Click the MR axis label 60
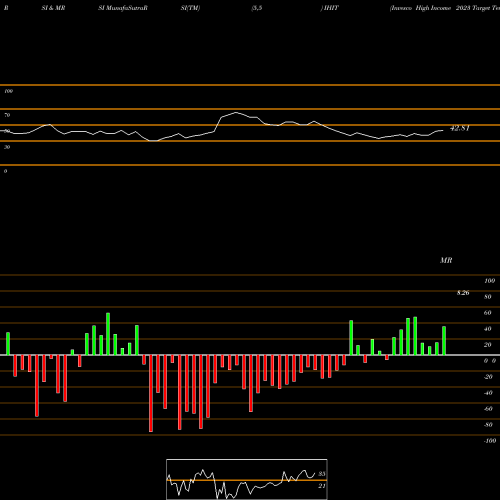The width and height of the screenshot is (500, 500). pos(488,313)
